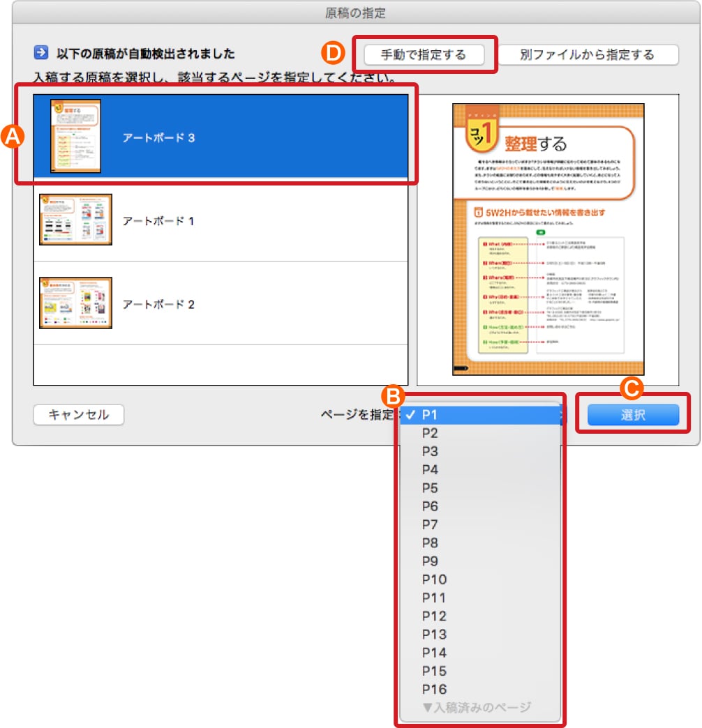Screen dimensions: 702x728
Task: Select P12 from page options
Action: (x=434, y=616)
